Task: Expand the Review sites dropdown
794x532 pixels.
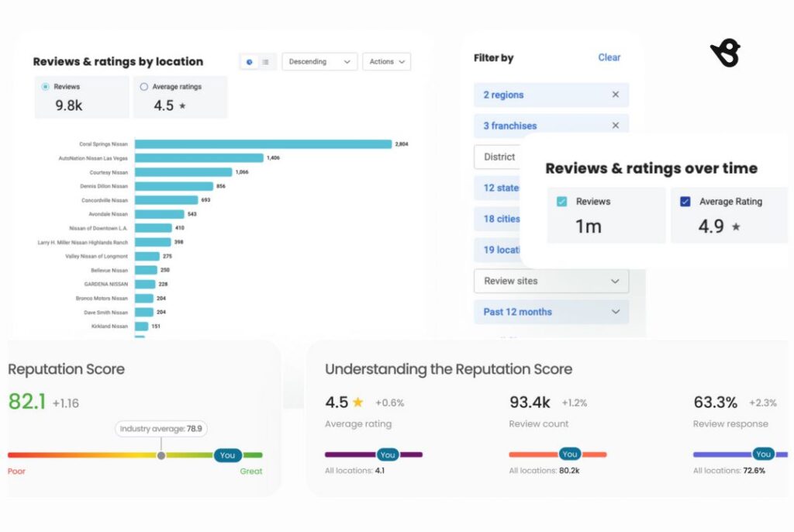Action: pyautogui.click(x=551, y=281)
